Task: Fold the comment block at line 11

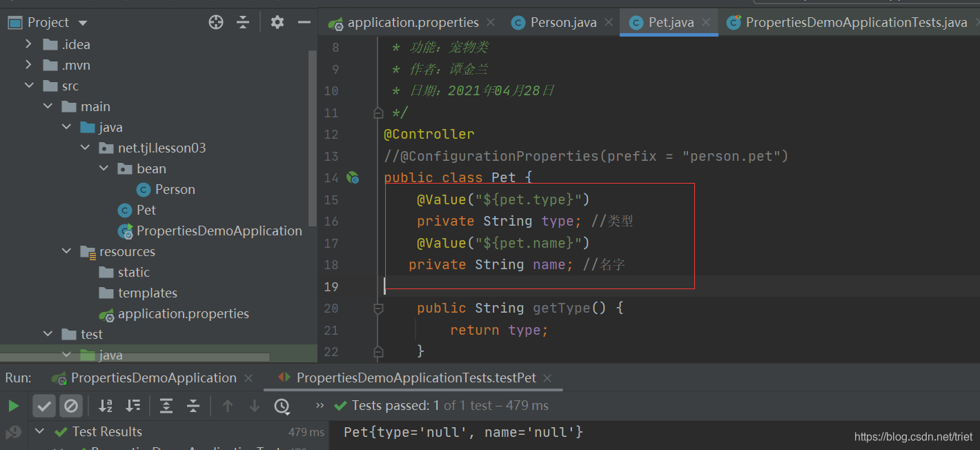Action: pyautogui.click(x=378, y=112)
